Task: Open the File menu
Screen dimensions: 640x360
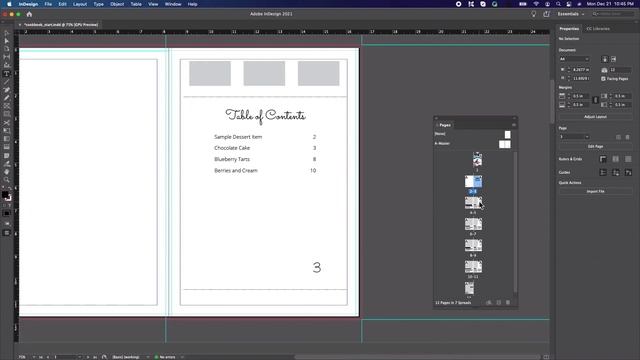Action: click(x=48, y=4)
